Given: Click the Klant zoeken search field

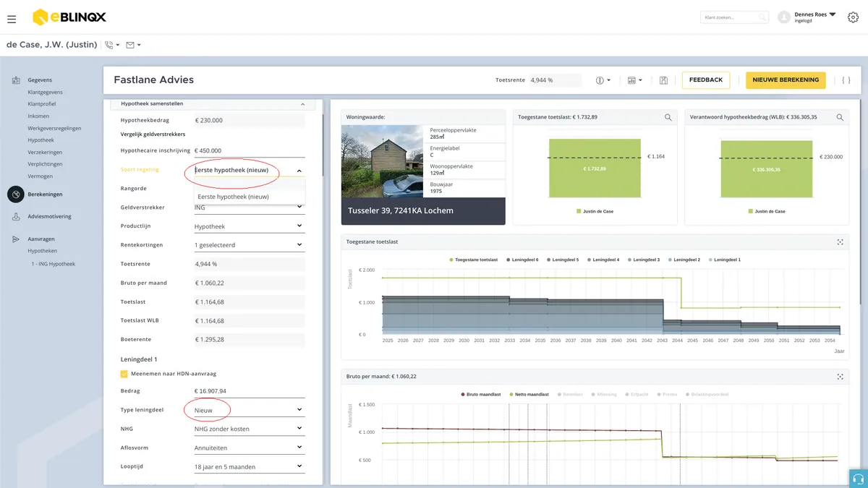Looking at the screenshot, I should pyautogui.click(x=734, y=17).
